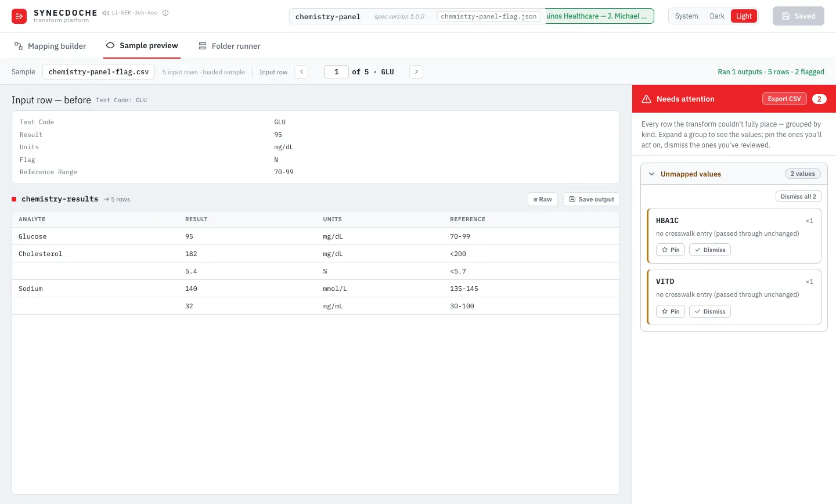
Task: Play the pronunciation speaker icon
Action: click(x=106, y=13)
